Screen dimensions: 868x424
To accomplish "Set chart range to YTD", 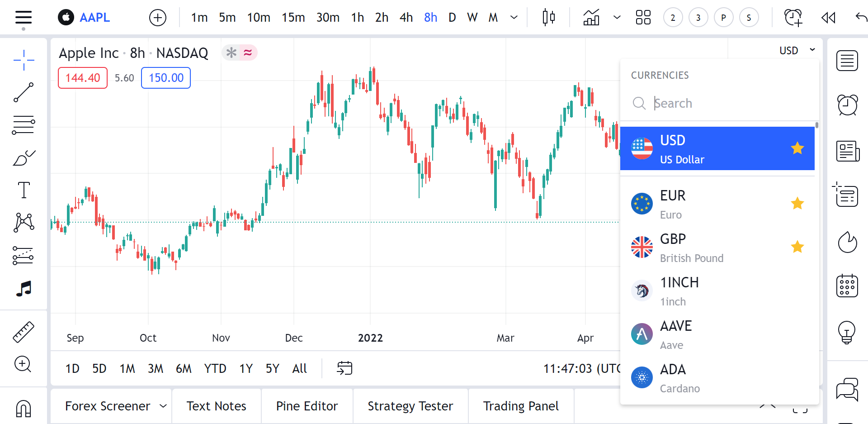I will pos(215,369).
